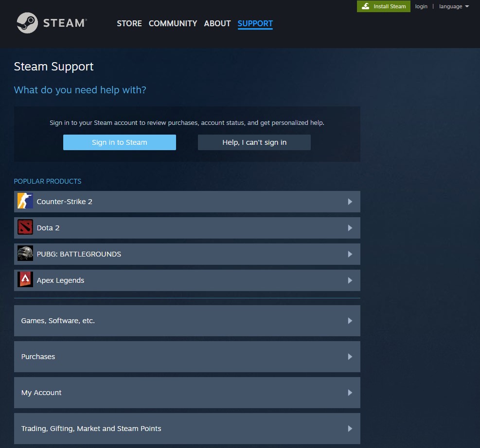Click the Steam logo icon

(x=27, y=23)
